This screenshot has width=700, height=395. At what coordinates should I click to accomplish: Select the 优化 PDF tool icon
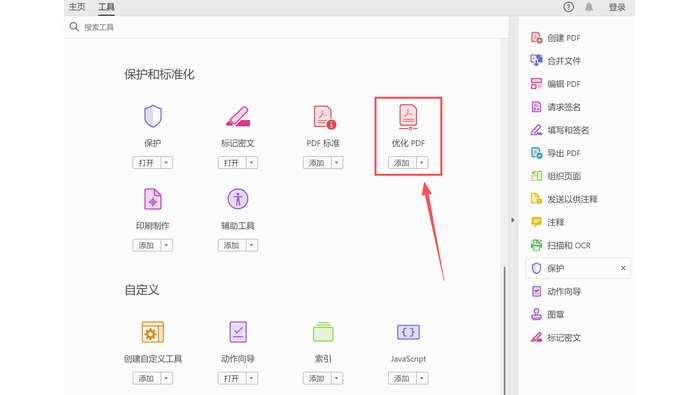pos(408,117)
